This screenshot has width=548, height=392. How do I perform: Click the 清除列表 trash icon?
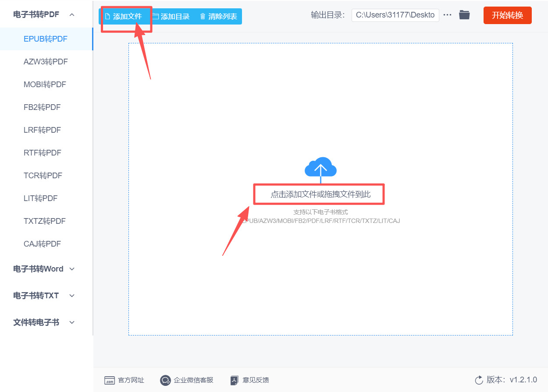(203, 17)
